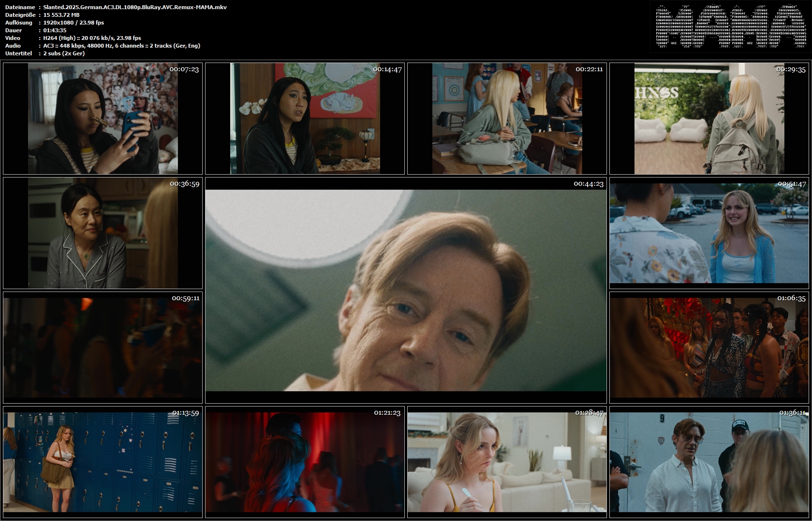The width and height of the screenshot is (812, 521).
Task: Open the blue lockers frame at 01:13:59
Action: (103, 462)
